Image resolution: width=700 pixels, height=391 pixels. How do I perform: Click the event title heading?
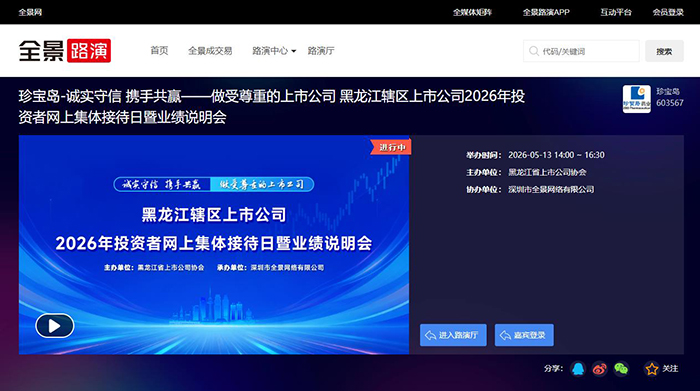coord(271,107)
